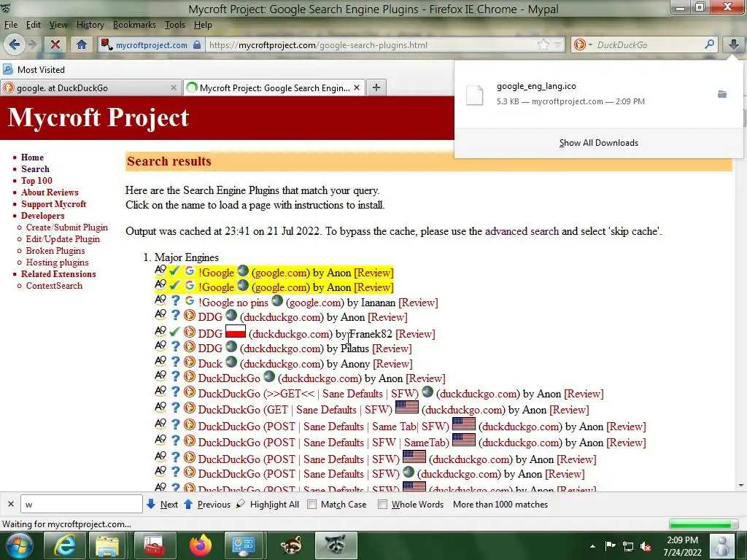Click the search magnifier in the DuckDuckGo box

pos(709,44)
